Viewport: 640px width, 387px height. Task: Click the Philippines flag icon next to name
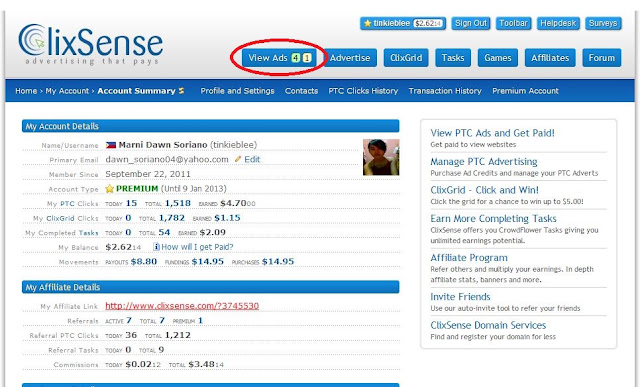pos(111,145)
